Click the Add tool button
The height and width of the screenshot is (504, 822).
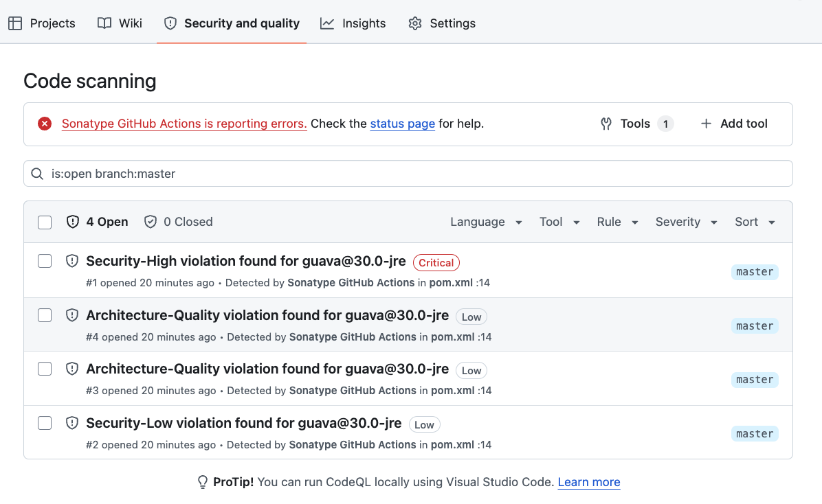pyautogui.click(x=734, y=124)
